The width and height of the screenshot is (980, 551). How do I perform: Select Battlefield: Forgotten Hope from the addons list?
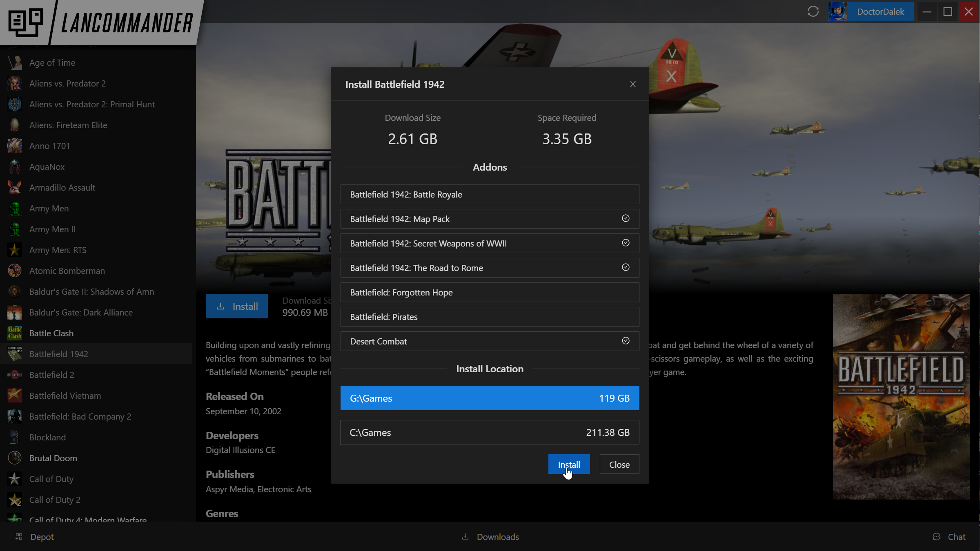click(x=490, y=292)
